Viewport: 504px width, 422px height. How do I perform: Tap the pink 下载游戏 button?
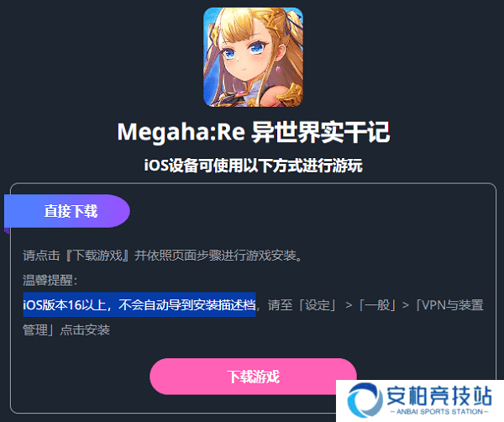point(254,377)
